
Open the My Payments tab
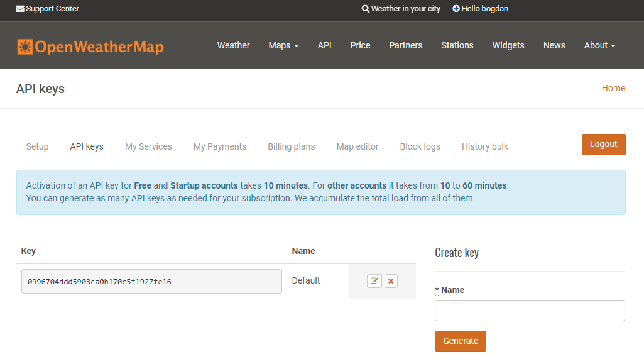click(x=220, y=146)
